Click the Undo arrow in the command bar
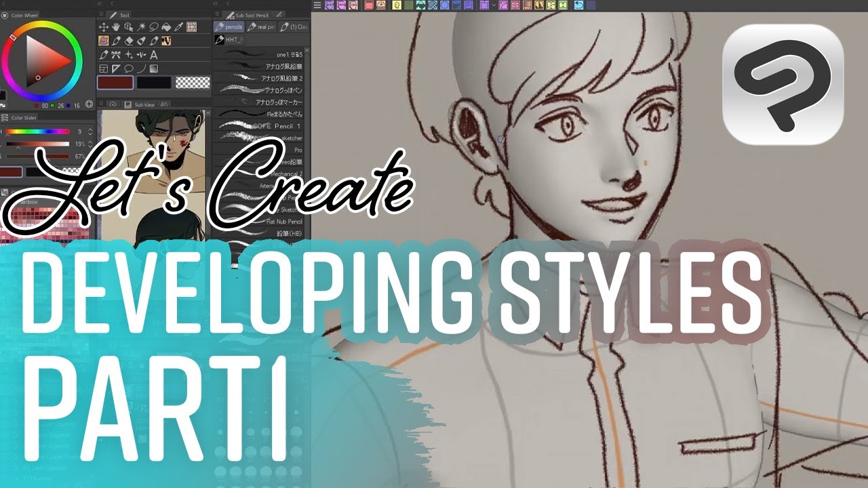Viewport: 868px width, 488px height. pyautogui.click(x=578, y=5)
